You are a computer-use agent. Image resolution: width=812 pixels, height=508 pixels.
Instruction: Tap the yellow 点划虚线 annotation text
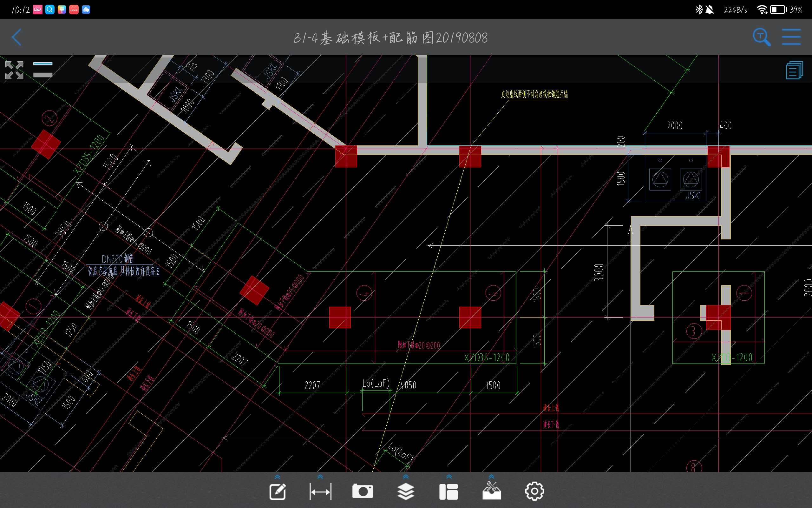(x=534, y=94)
